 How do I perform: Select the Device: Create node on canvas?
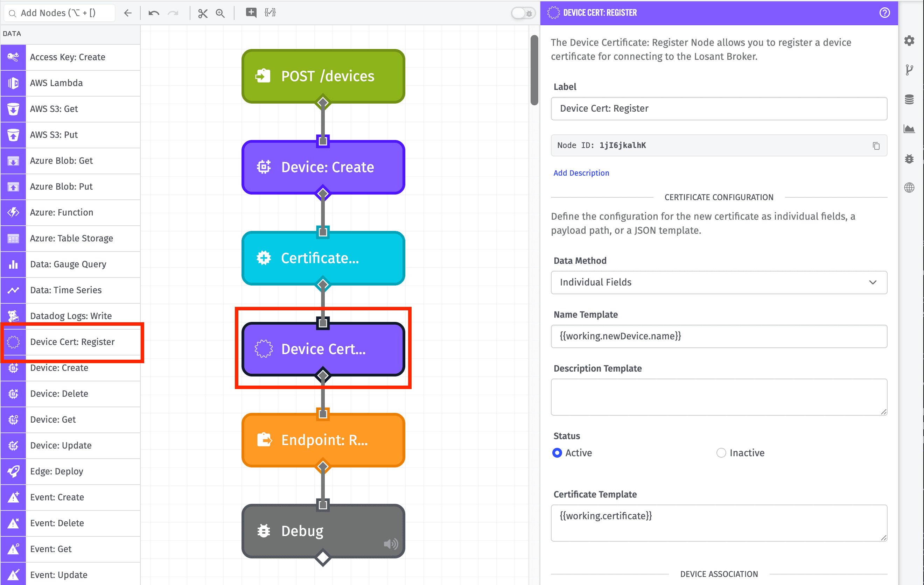point(323,167)
